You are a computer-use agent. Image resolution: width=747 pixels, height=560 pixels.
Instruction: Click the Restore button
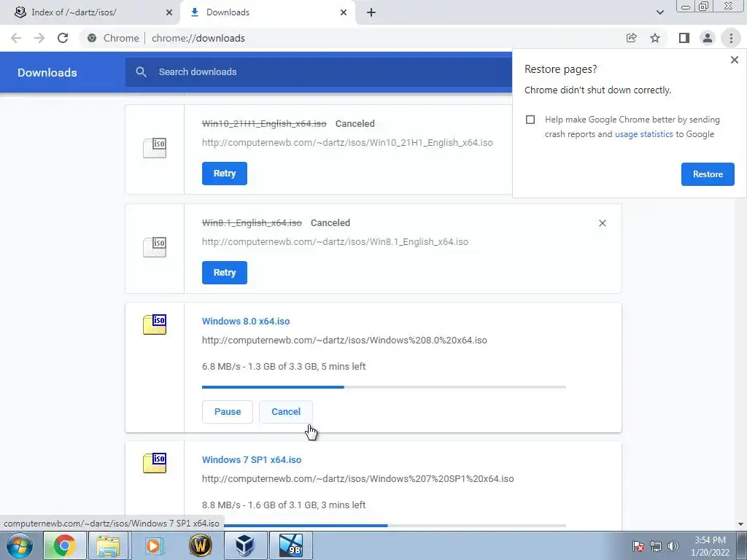coord(708,174)
